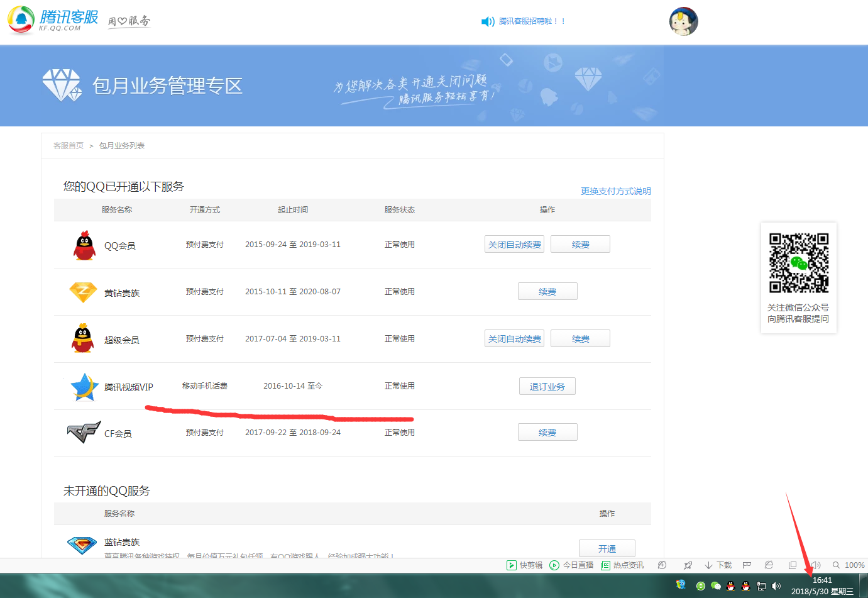Open the user avatar in the header
This screenshot has width=868, height=598.
coord(684,21)
